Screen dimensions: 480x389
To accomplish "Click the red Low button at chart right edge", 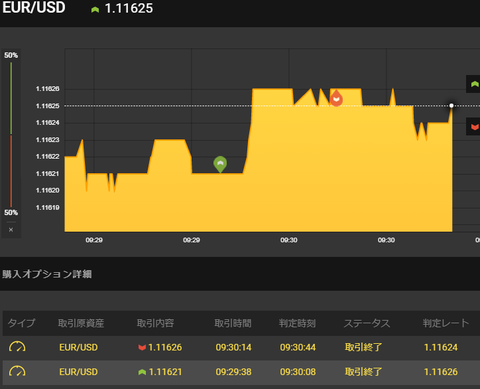I will (473, 127).
